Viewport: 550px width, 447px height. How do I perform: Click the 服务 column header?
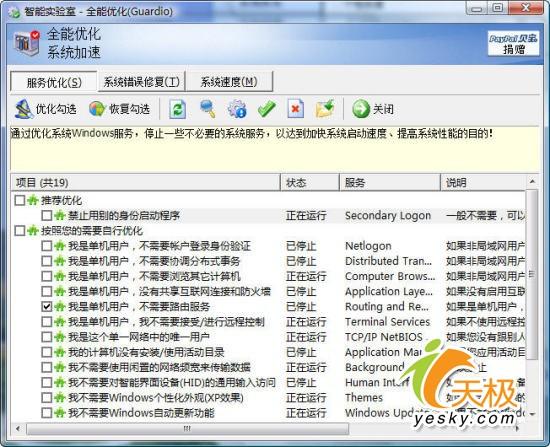point(390,182)
